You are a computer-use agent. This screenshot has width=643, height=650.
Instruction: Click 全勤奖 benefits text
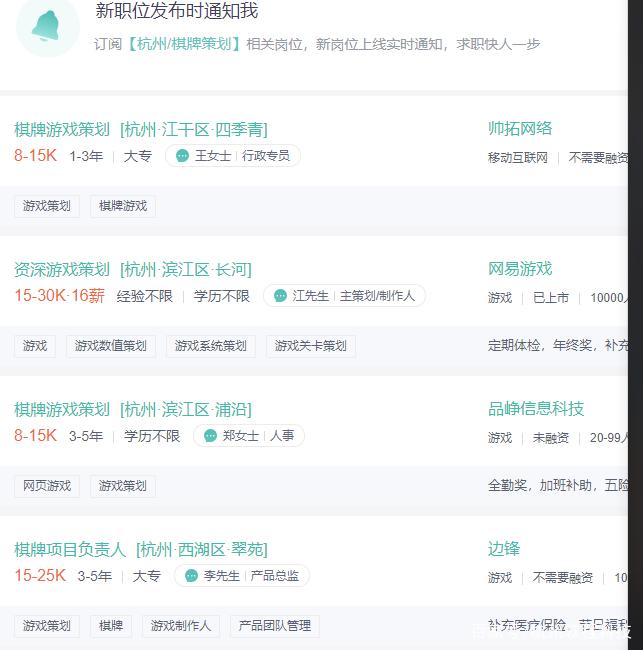click(507, 485)
